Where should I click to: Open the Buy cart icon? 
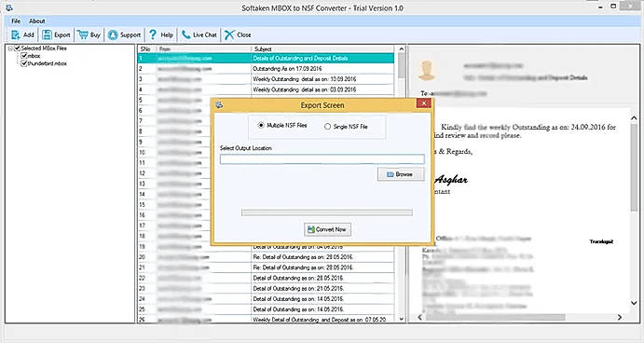click(83, 34)
